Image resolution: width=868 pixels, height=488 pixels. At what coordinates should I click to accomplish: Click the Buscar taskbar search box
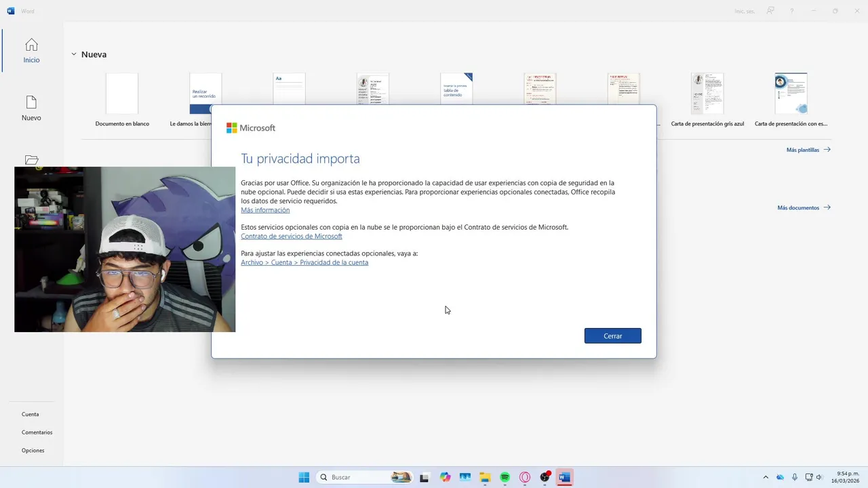(x=366, y=477)
